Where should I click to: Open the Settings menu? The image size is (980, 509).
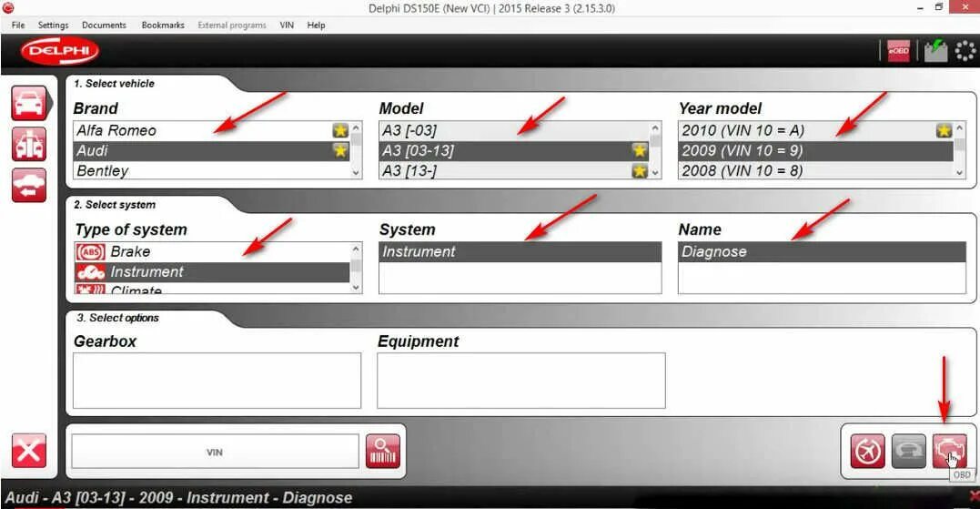click(53, 25)
